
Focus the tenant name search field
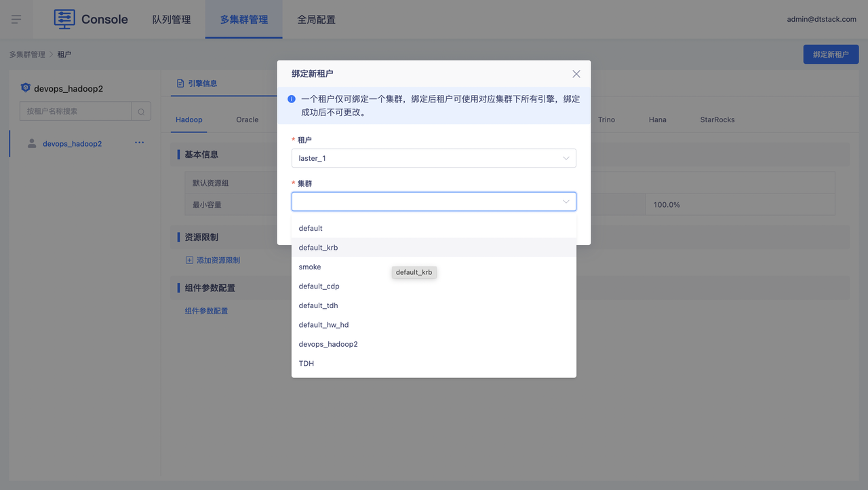(x=75, y=111)
